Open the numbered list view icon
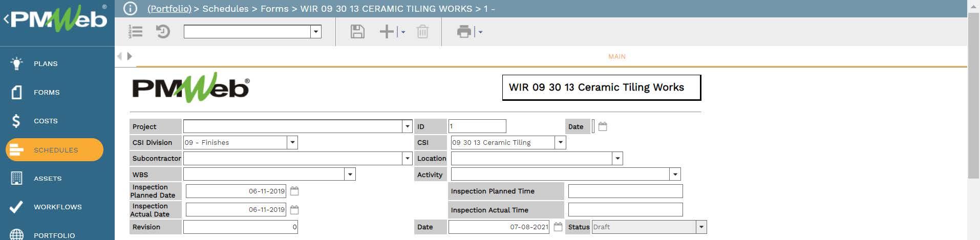The image size is (980, 240). point(136,32)
